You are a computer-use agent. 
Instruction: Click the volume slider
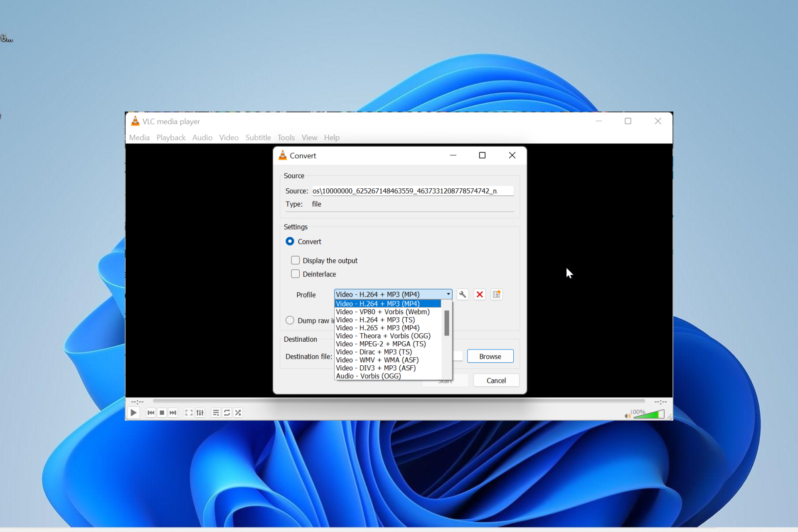click(649, 414)
